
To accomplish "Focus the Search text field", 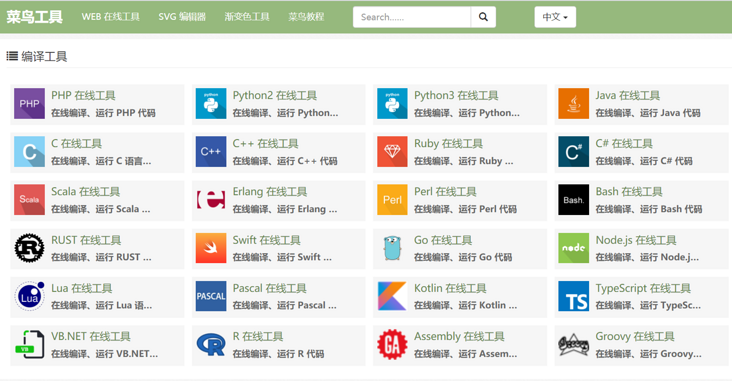I will 412,17.
